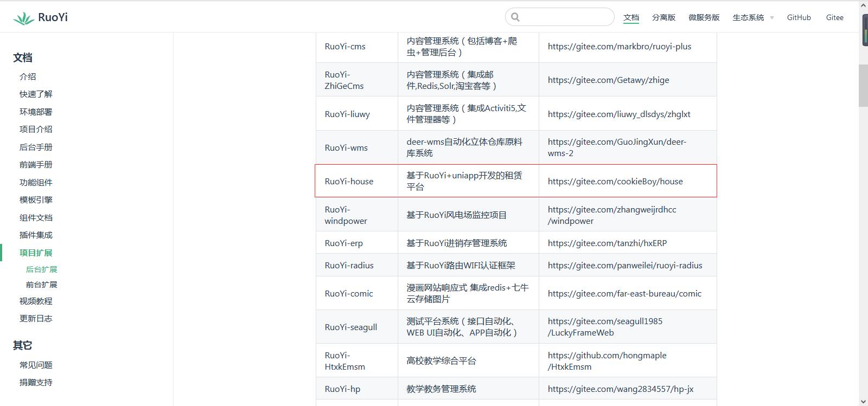868x406 pixels.
Task: Open 组件文档 in the sidebar
Action: point(36,217)
